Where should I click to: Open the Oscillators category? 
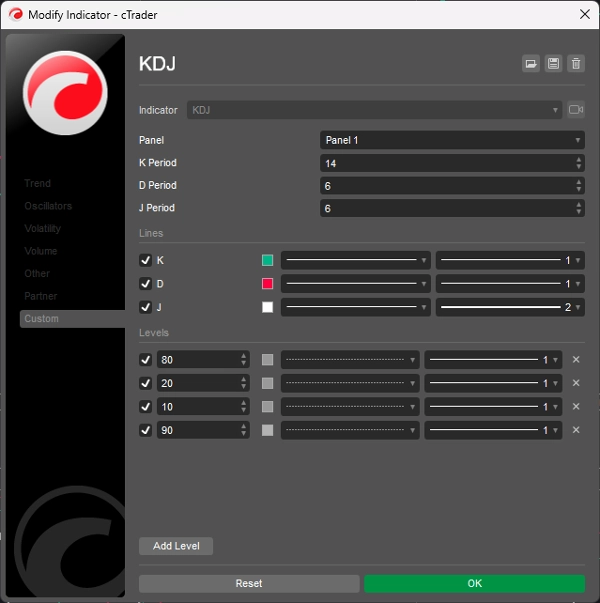click(48, 206)
